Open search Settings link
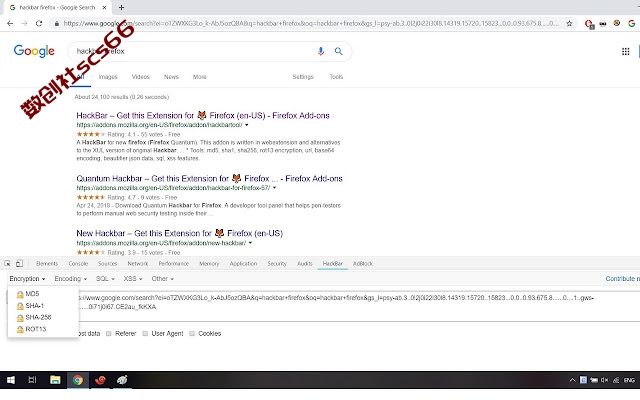Image resolution: width=640 pixels, height=400 pixels. [x=303, y=77]
